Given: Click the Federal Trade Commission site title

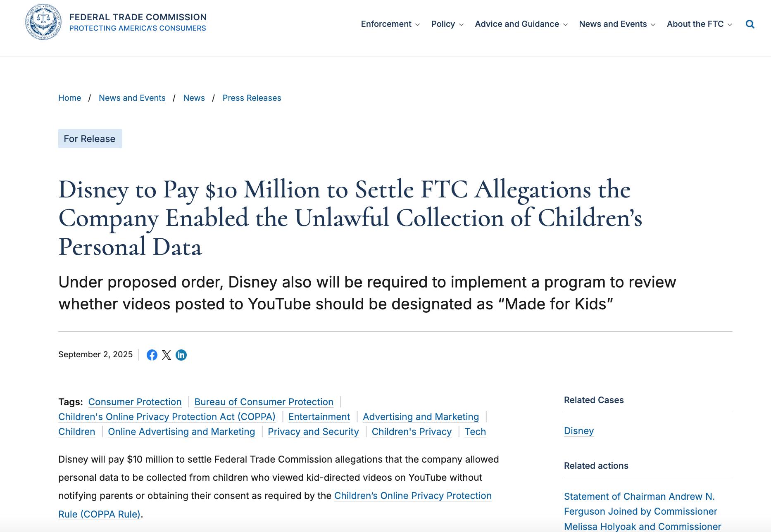Looking at the screenshot, I should tap(138, 17).
